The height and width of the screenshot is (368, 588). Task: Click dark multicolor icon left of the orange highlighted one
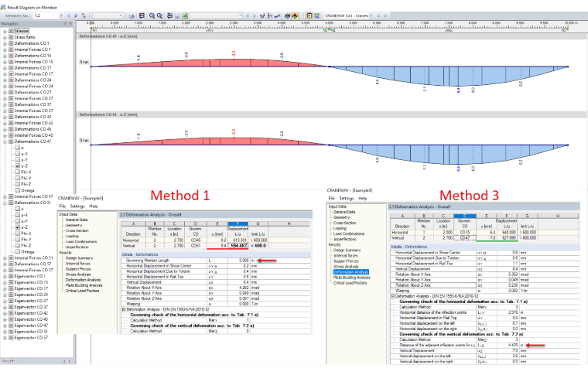click(288, 15)
